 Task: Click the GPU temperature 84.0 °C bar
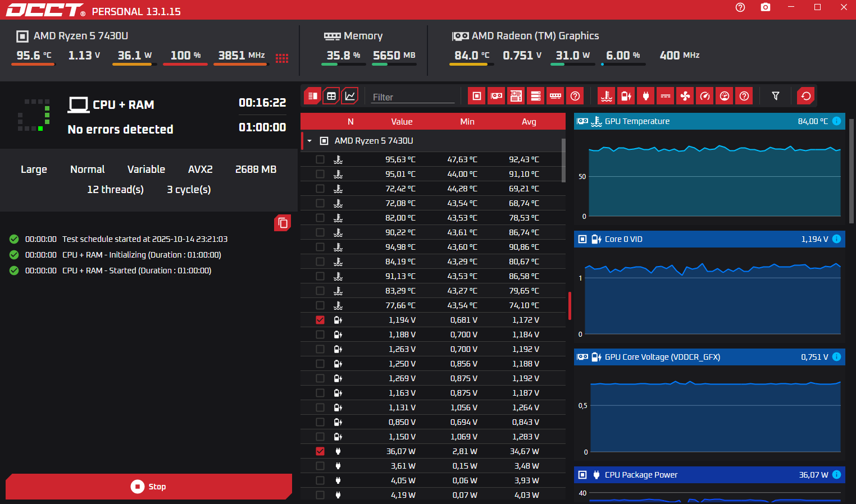472,65
